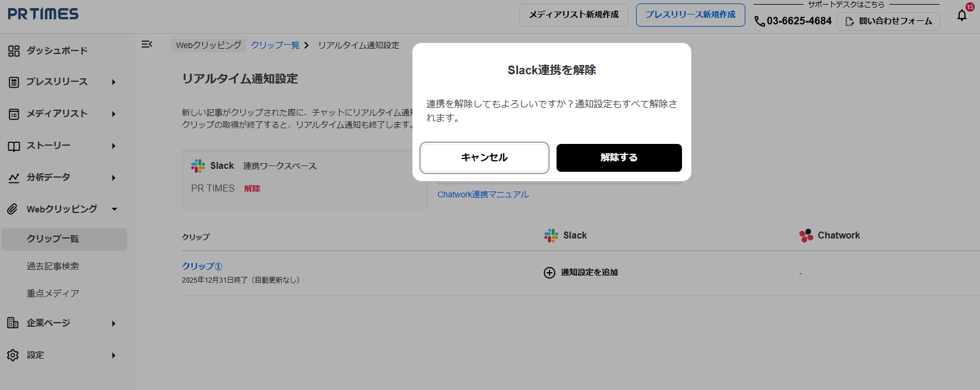Click the company page building icon
The height and width of the screenshot is (390, 980).
(13, 323)
